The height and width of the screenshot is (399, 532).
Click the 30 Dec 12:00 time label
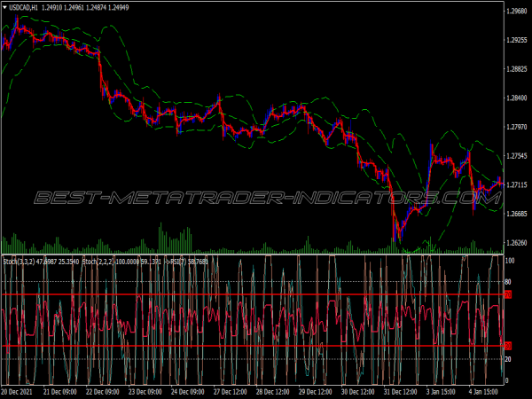click(x=357, y=392)
